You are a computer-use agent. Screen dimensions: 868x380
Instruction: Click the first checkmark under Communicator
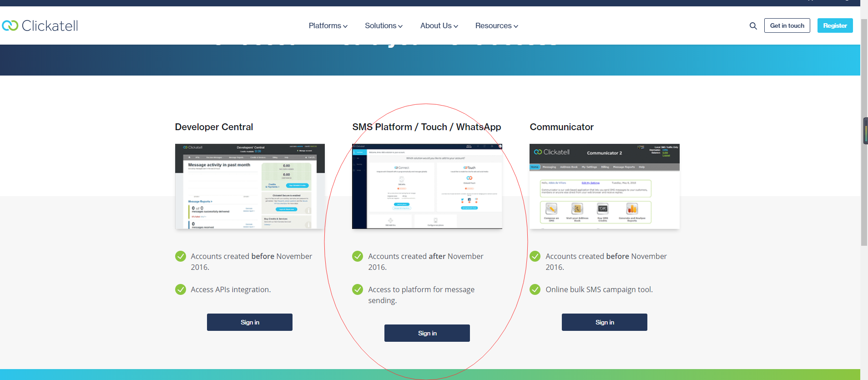pyautogui.click(x=535, y=256)
